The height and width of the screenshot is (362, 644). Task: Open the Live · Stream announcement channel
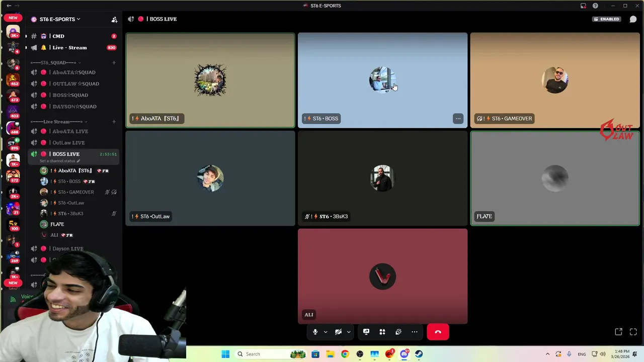click(x=73, y=47)
